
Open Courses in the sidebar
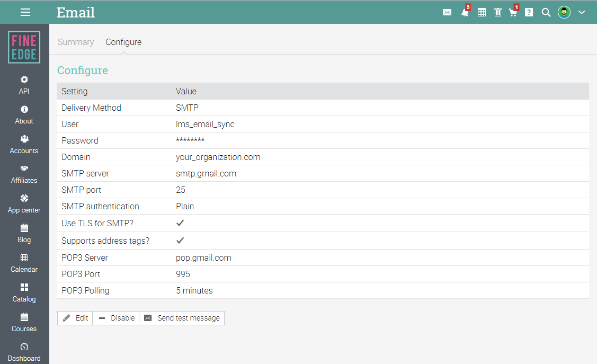24,323
